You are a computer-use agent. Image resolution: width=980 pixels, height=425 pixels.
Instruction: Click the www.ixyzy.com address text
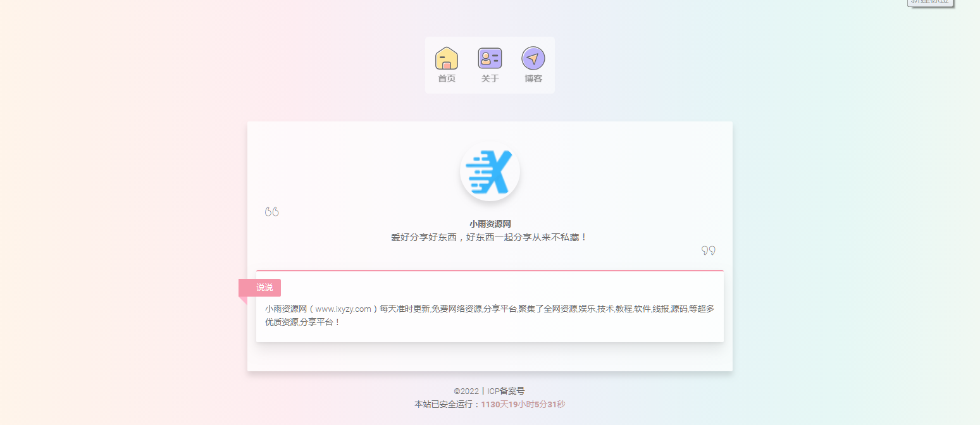[x=343, y=309]
